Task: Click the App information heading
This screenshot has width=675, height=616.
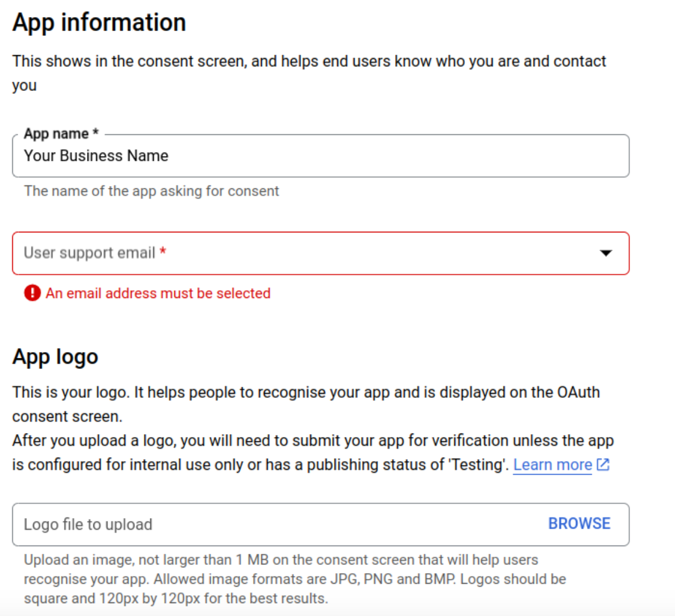Action: tap(99, 22)
